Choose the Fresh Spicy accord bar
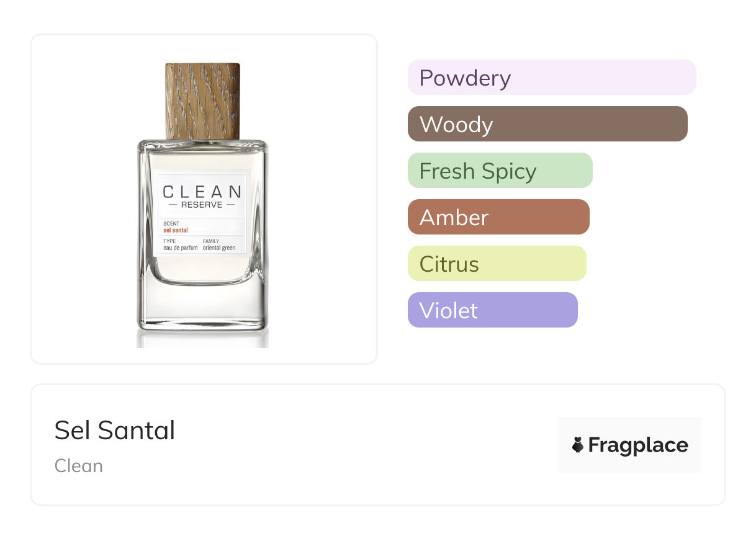This screenshot has width=756, height=536. pos(500,171)
